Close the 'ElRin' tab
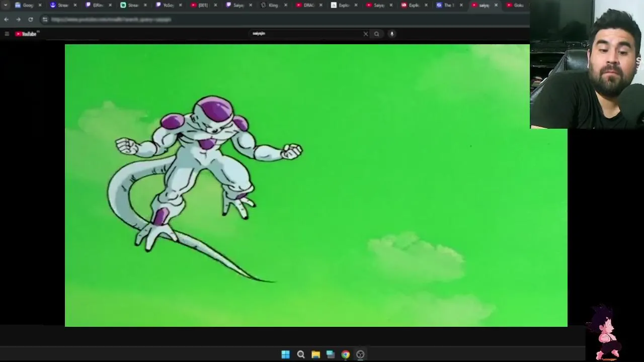 (110, 5)
